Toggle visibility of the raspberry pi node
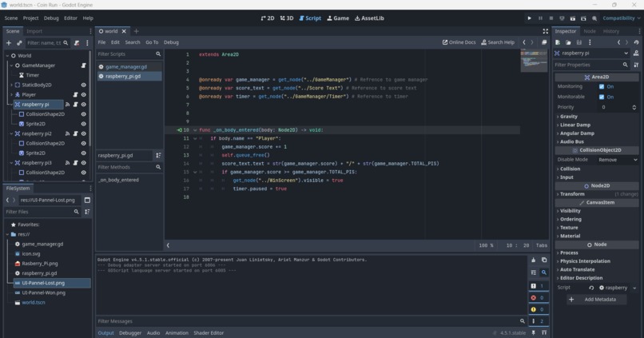644x338 pixels. point(83,105)
